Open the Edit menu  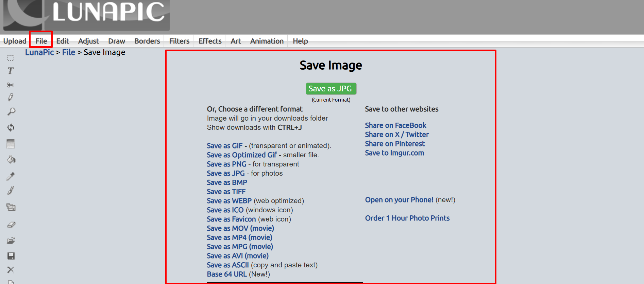(63, 41)
